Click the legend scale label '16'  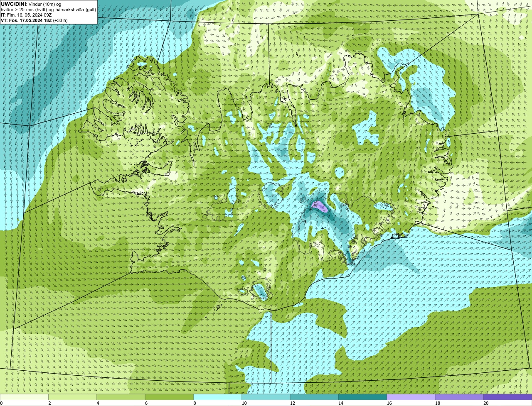click(389, 403)
